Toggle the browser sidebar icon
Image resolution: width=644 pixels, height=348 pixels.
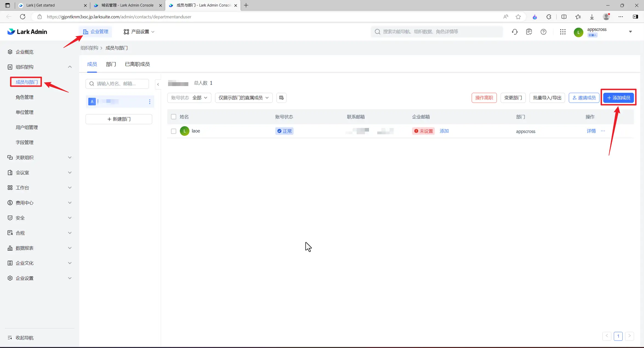click(x=636, y=17)
